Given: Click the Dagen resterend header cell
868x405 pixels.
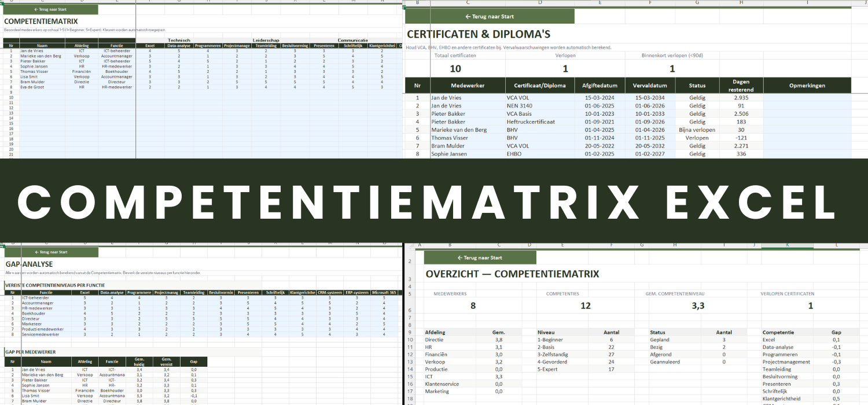Looking at the screenshot, I should pos(741,86).
